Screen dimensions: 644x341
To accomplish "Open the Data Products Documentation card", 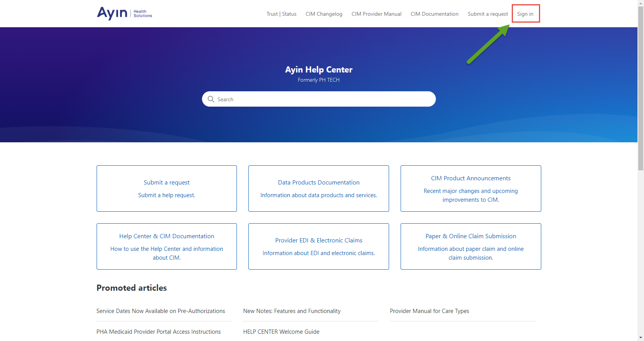I will 319,188.
